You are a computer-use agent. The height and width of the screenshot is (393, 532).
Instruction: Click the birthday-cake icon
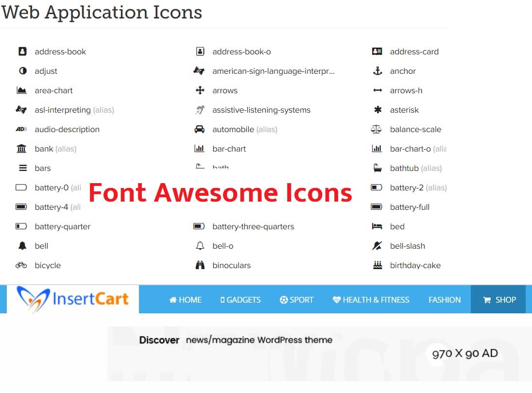[378, 265]
